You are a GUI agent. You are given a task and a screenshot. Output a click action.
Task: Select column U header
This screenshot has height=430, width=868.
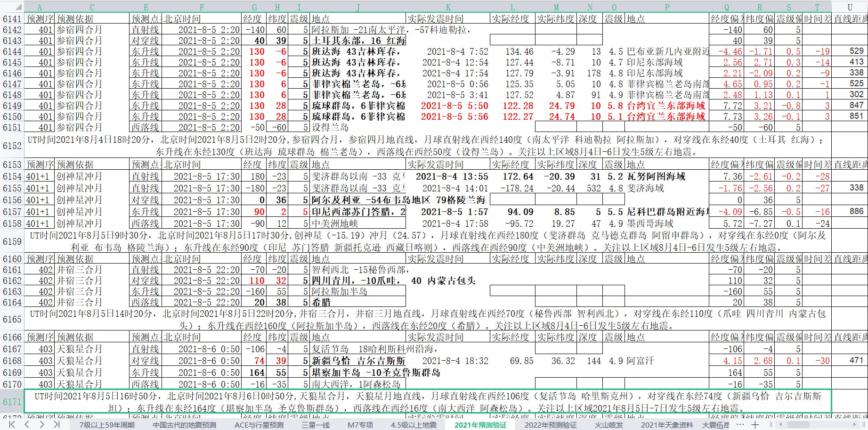[850, 7]
